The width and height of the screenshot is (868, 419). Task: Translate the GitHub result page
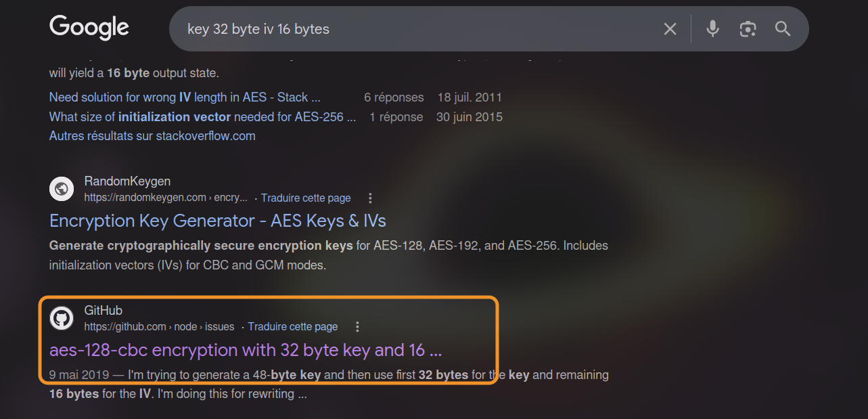tap(293, 327)
